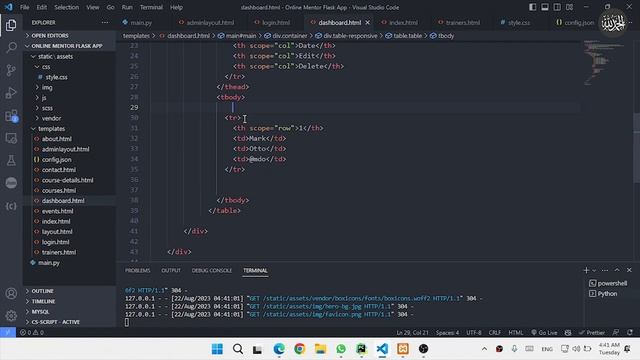This screenshot has height=360, width=640.
Task: Click tbody in the breadcrumb path
Action: pos(446,36)
